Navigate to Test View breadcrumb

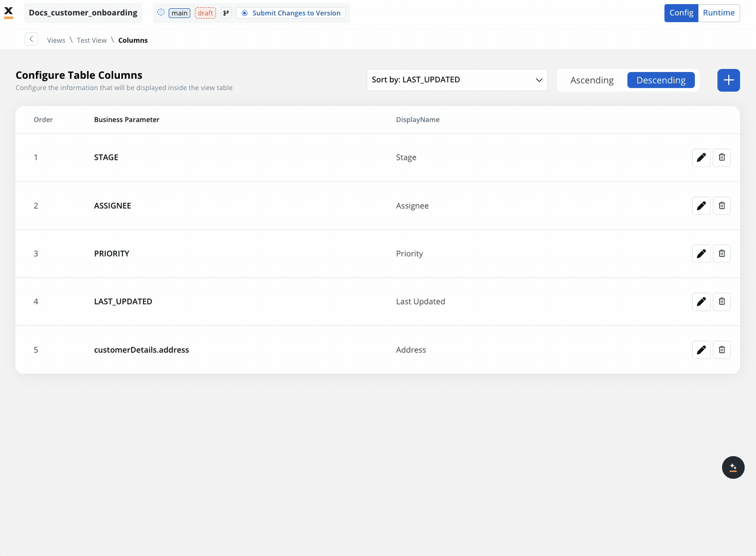coord(92,40)
